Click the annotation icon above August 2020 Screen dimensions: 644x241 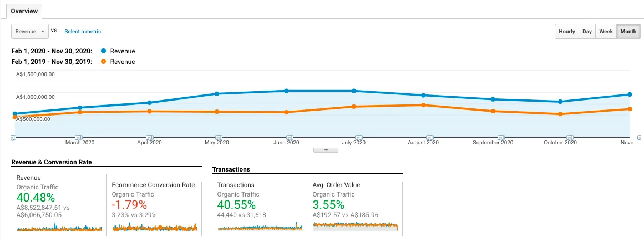[x=429, y=137]
